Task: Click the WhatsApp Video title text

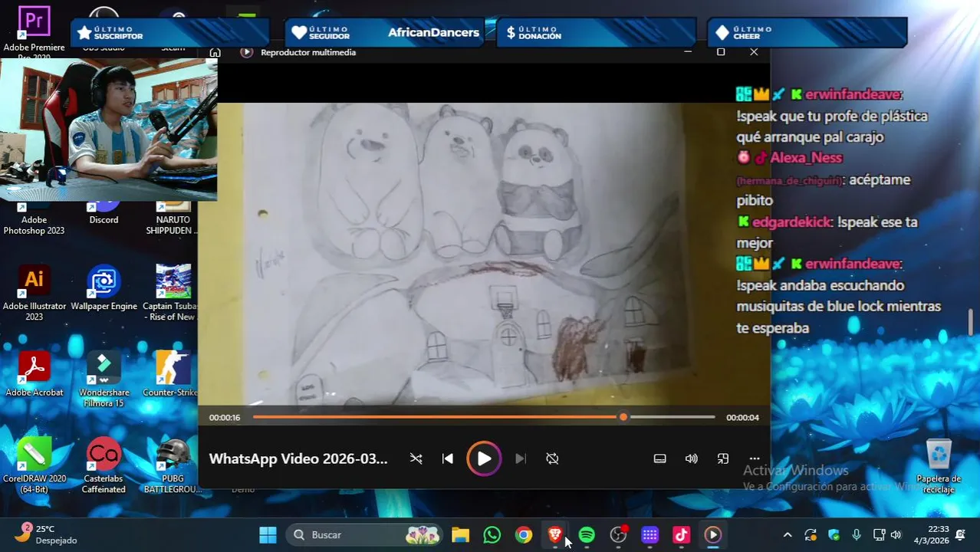Action: (298, 458)
